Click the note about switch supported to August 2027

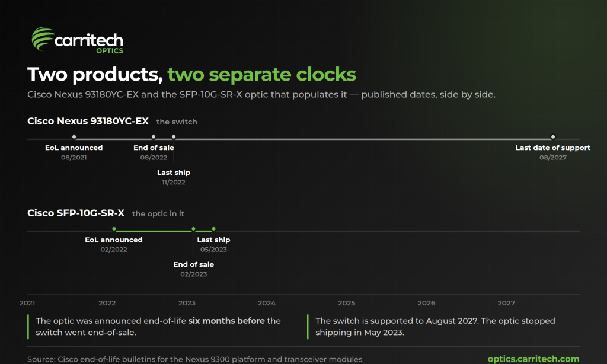click(435, 327)
